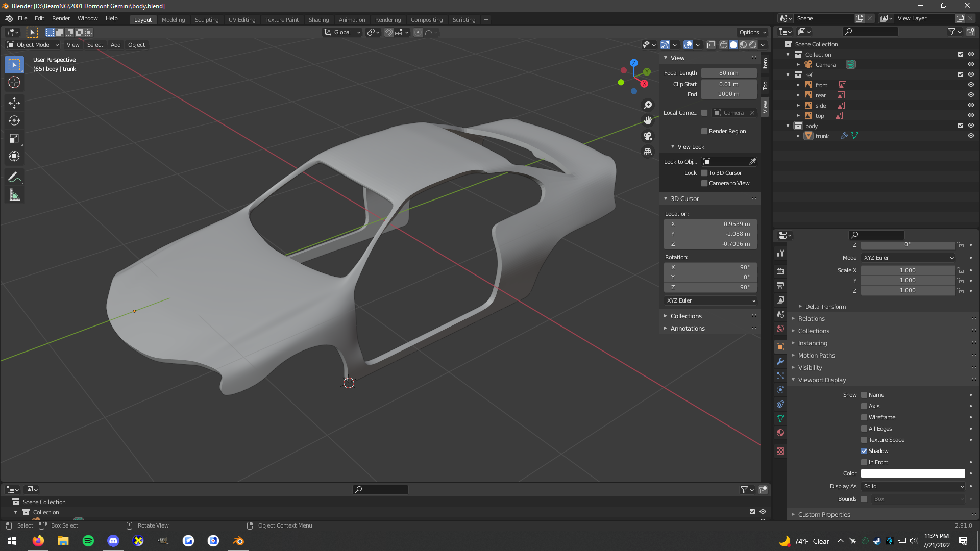This screenshot has height=551, width=980.
Task: Toggle camera view icon in viewport
Action: coord(648,136)
